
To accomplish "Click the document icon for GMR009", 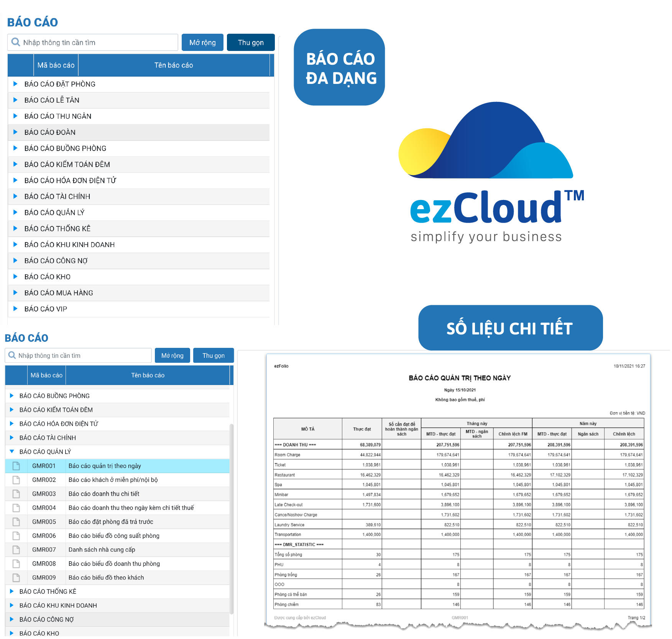I will pyautogui.click(x=16, y=578).
